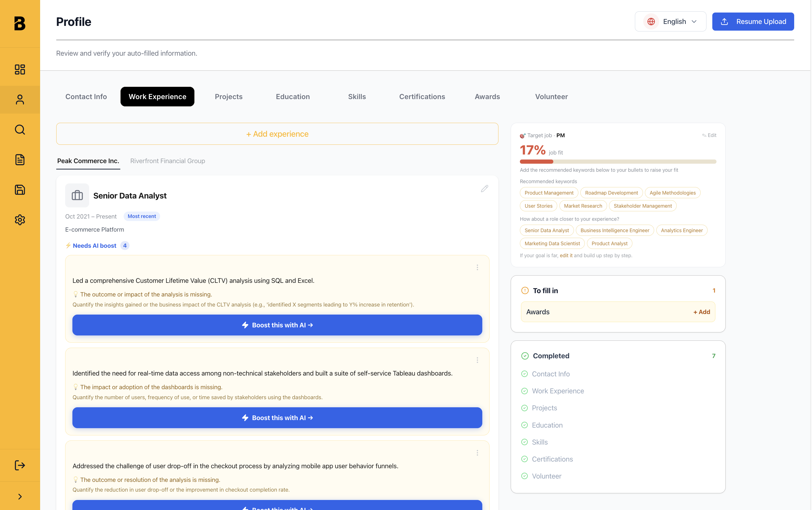
Task: Add Awards from the To fill in list
Action: (x=701, y=312)
